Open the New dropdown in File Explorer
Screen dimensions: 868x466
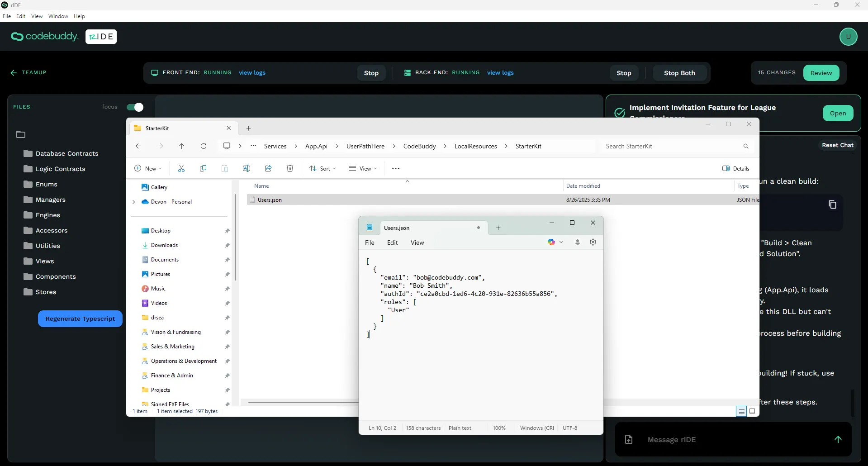(x=148, y=168)
